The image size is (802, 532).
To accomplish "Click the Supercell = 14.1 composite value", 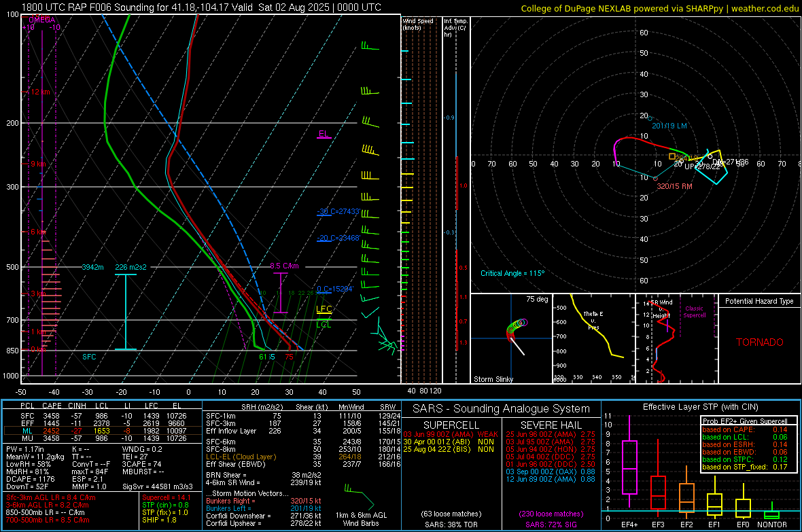I will 167,497.
